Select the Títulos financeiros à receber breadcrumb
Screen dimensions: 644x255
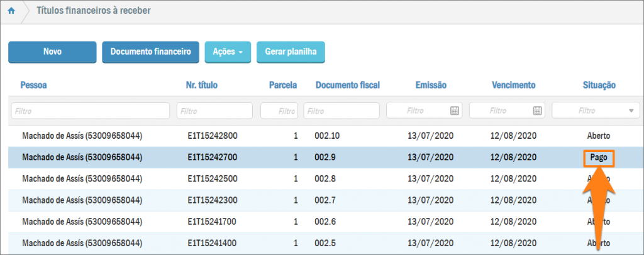pyautogui.click(x=93, y=11)
